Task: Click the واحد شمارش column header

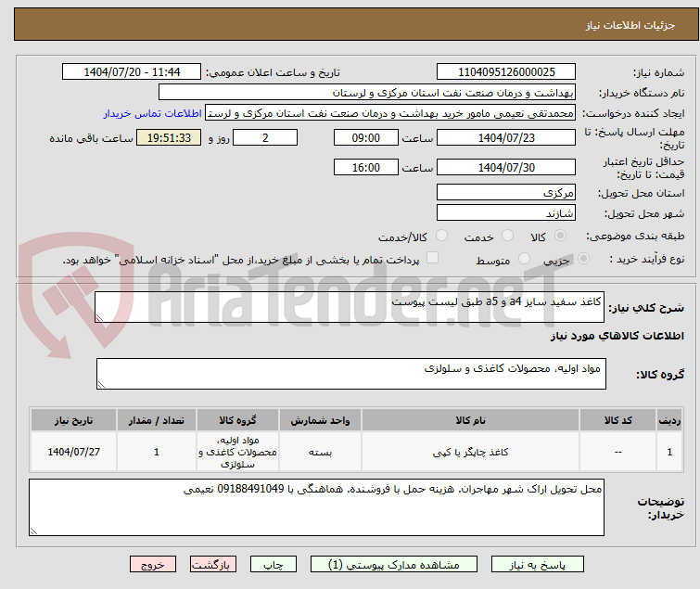Action: click(320, 420)
